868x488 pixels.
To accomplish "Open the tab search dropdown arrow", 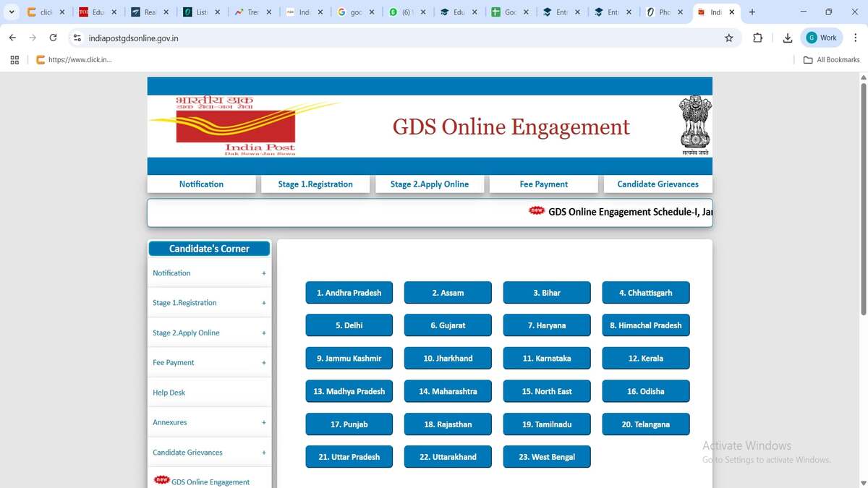I will [11, 12].
